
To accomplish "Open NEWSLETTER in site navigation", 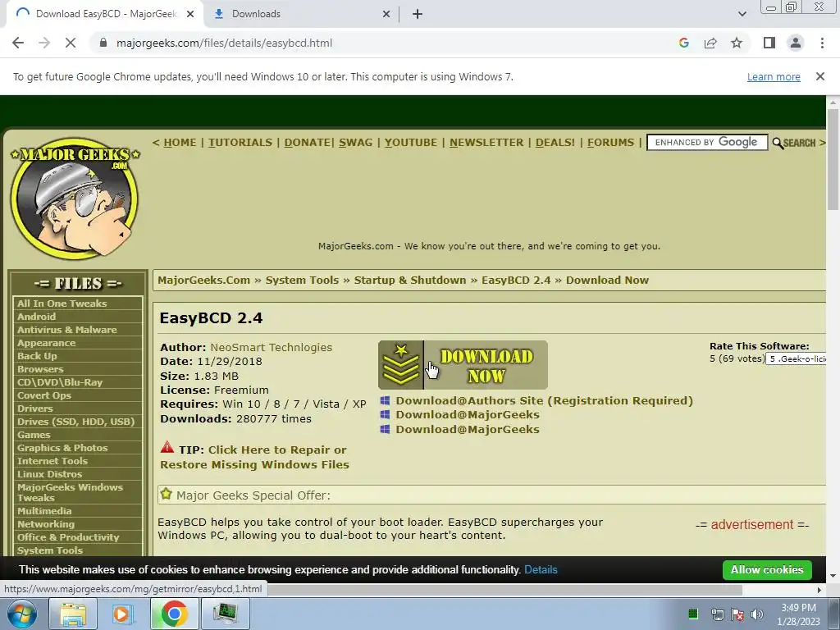I will pyautogui.click(x=486, y=143).
